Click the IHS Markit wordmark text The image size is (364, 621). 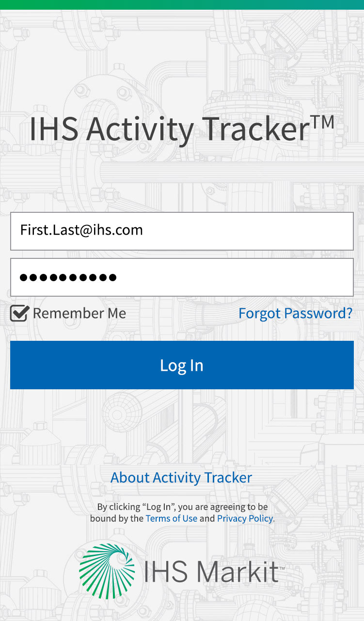[211, 572]
